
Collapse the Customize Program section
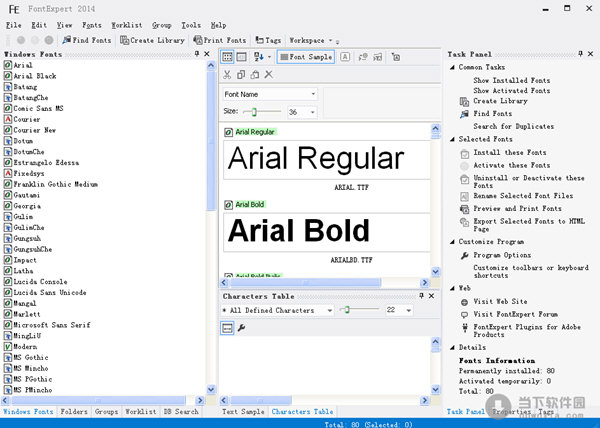[452, 242]
